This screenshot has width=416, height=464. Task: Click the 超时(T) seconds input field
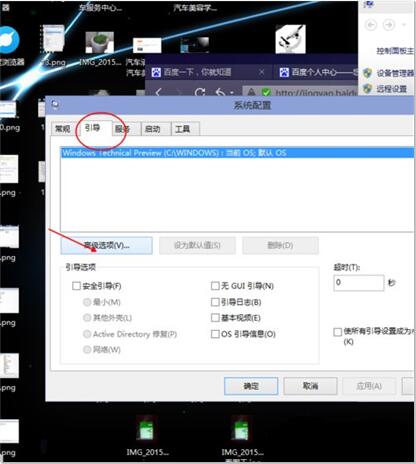[359, 283]
